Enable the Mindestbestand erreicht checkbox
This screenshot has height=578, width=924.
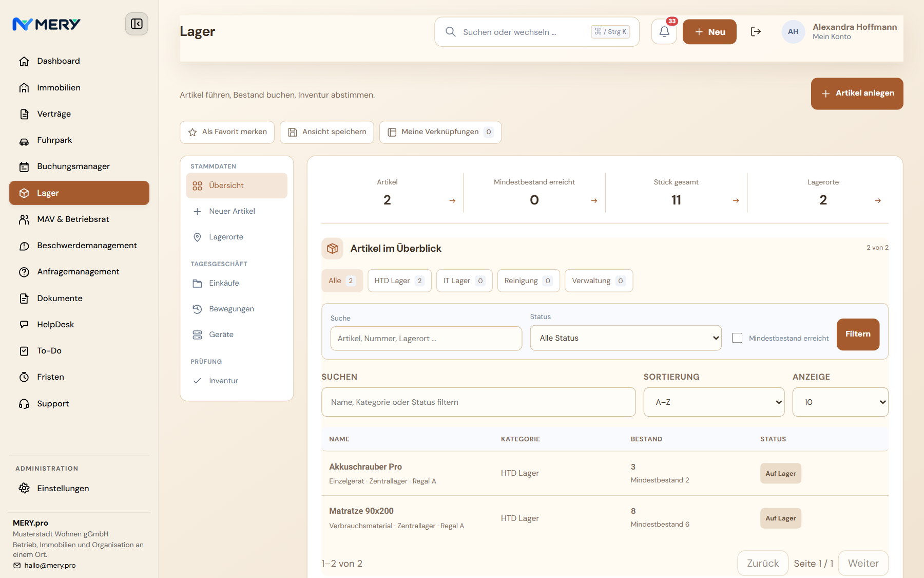coord(737,338)
